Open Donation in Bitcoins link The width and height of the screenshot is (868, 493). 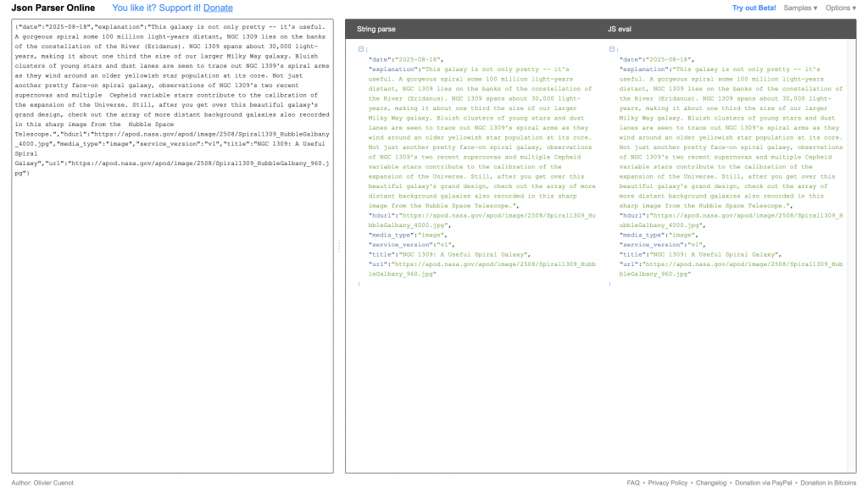(x=828, y=483)
